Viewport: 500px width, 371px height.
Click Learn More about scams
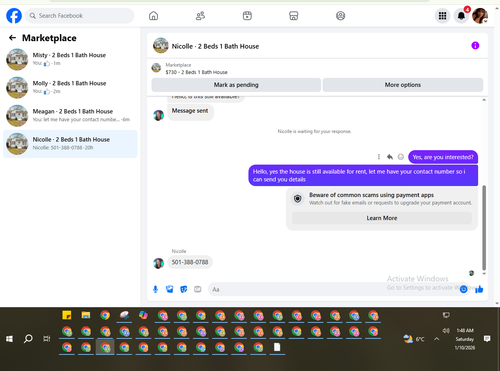382,218
